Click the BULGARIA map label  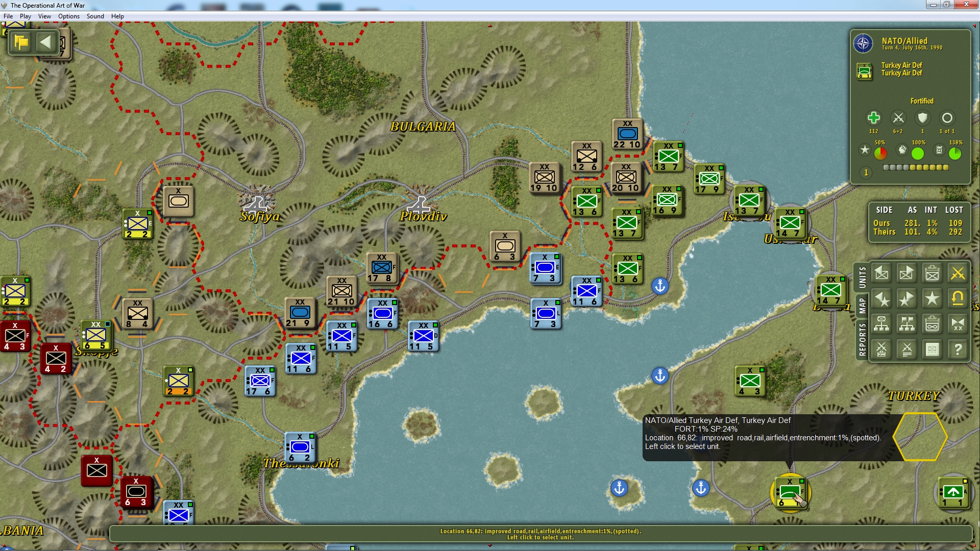423,127
